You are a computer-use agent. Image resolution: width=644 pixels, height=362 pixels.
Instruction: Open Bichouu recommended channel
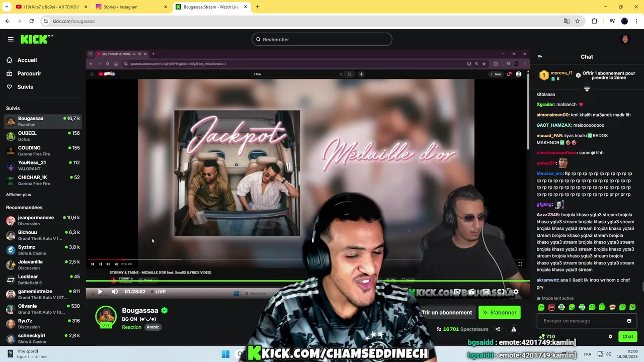pos(43,235)
